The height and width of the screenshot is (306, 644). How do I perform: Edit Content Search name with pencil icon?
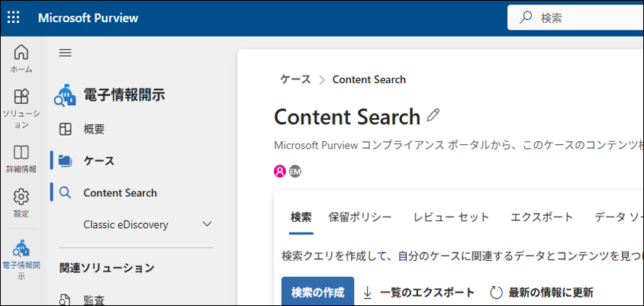[x=433, y=115]
